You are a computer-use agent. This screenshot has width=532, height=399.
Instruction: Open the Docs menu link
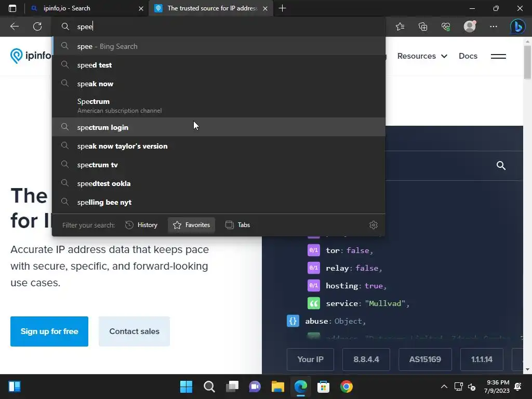coord(468,56)
